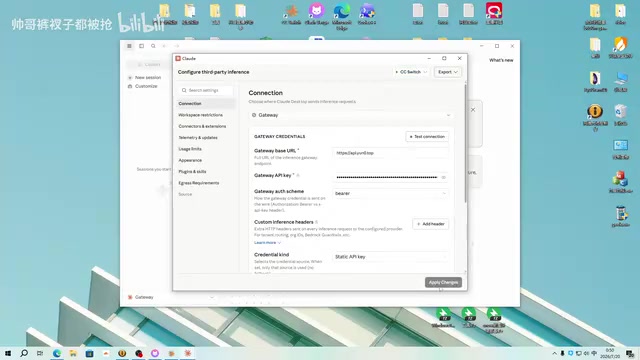
Task: Select the Connection settings tab
Action: pos(206,104)
